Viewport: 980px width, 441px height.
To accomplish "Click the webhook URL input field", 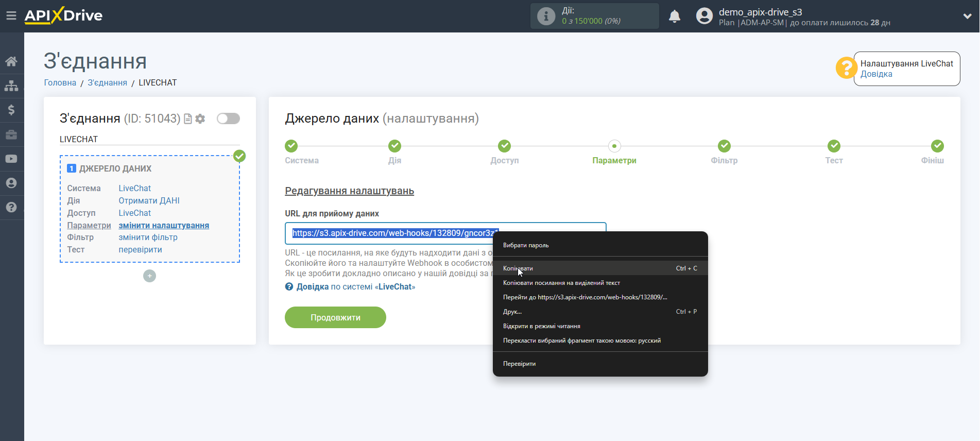I will point(445,233).
